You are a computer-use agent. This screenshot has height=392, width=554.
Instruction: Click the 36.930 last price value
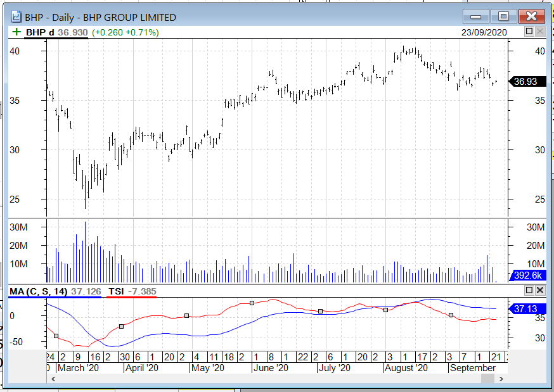pos(72,32)
